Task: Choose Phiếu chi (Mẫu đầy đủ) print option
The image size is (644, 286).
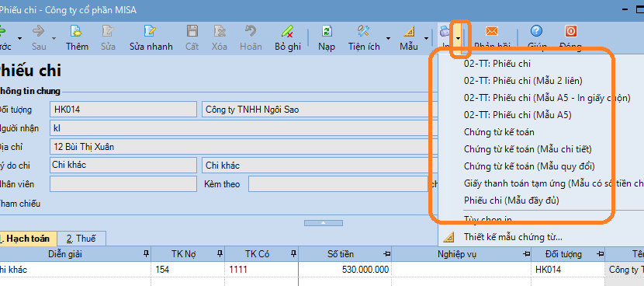Action: click(511, 201)
